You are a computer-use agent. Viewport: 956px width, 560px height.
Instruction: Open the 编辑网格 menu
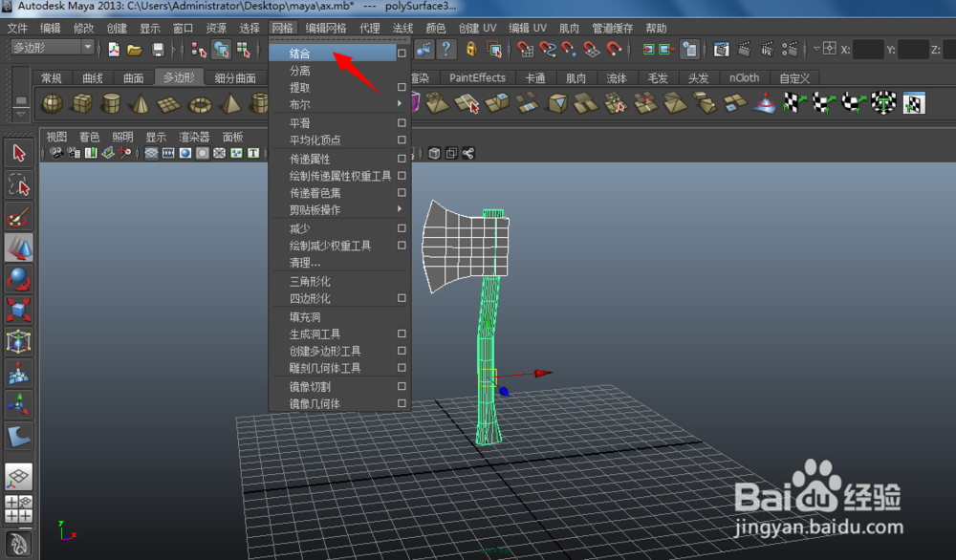pos(326,28)
